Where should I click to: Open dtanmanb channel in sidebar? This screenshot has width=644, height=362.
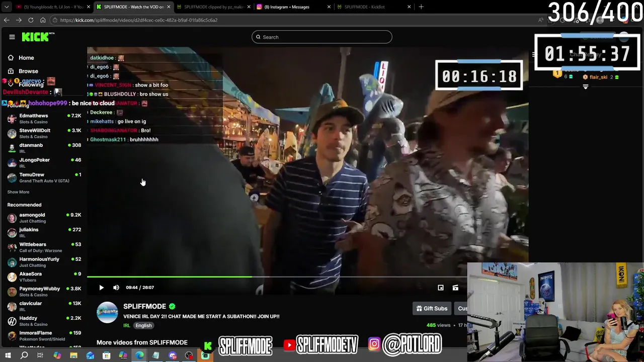coord(44,148)
